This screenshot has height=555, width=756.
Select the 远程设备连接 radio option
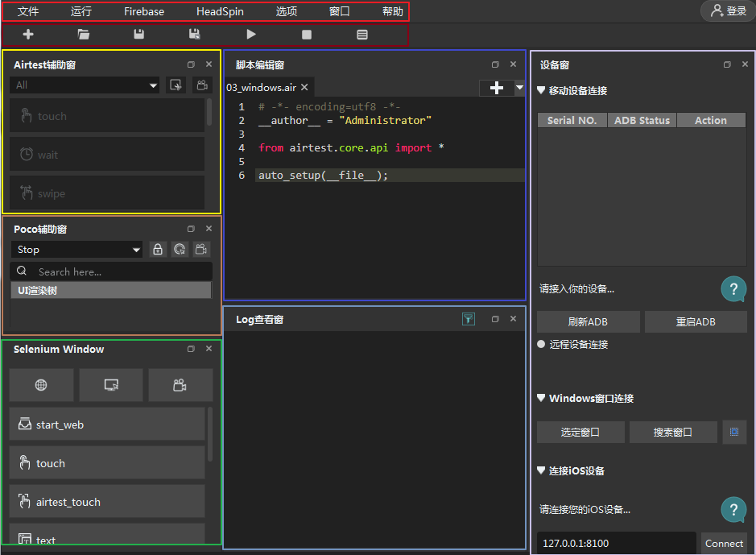[x=541, y=344]
